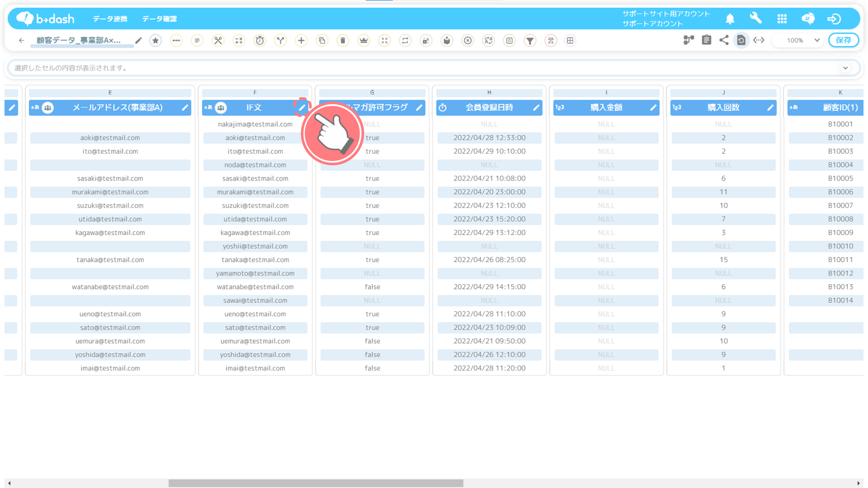Click cell B10014
Image resolution: width=868 pixels, height=488 pixels.
pos(840,300)
